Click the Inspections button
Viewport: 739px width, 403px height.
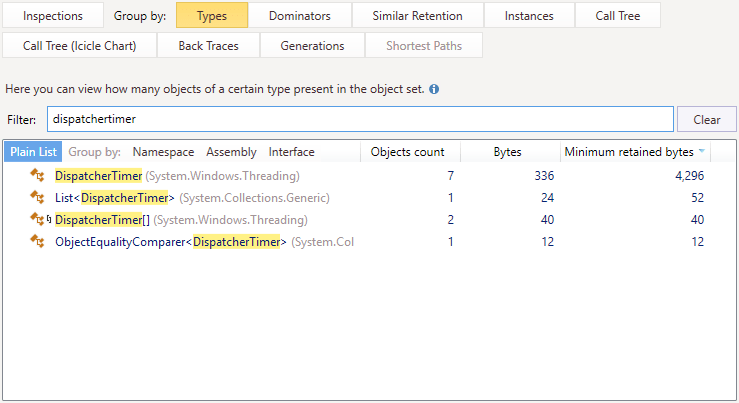pyautogui.click(x=53, y=16)
